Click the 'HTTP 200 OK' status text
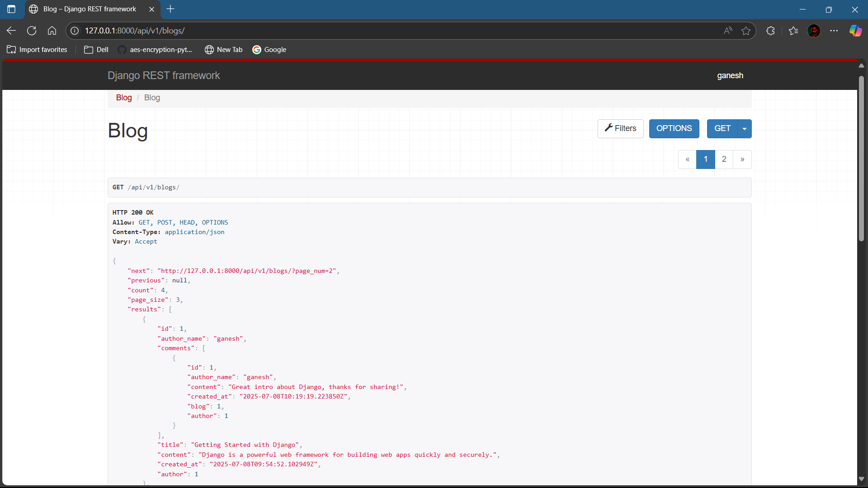Screen dimensions: 868x488 point(133,212)
